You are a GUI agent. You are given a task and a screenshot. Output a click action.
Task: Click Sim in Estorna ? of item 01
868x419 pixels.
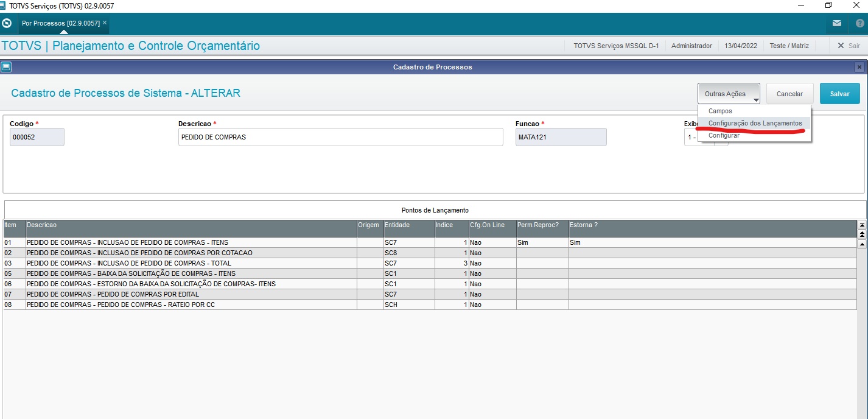(x=712, y=242)
